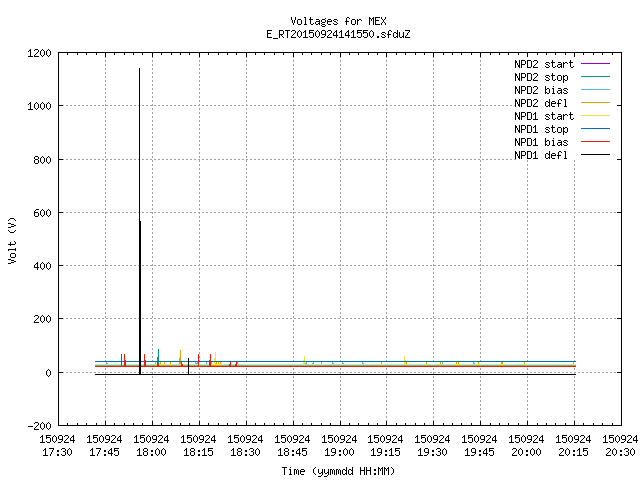Click the 1200 y-axis tick value
The width and height of the screenshot is (640, 480).
[x=39, y=53]
